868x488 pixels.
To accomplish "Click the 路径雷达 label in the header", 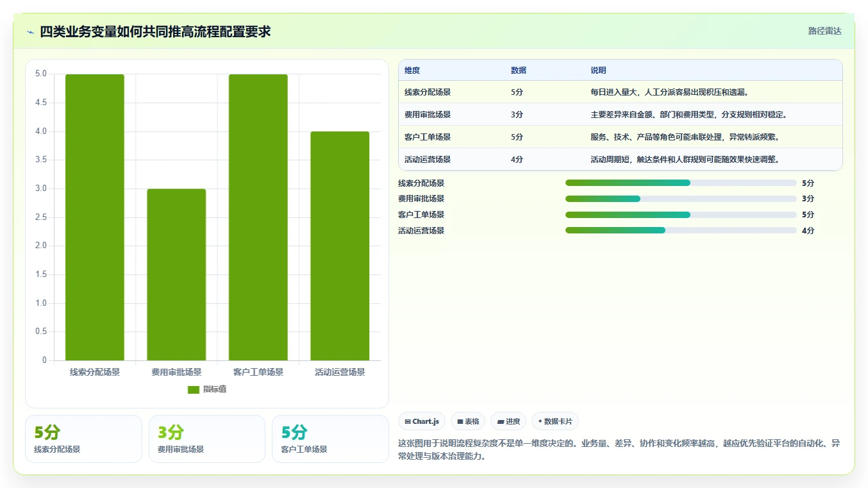I will pyautogui.click(x=825, y=31).
